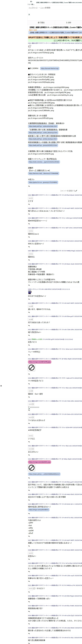
Task: Open post 0001 avatar image
Action: coord(30,46)
